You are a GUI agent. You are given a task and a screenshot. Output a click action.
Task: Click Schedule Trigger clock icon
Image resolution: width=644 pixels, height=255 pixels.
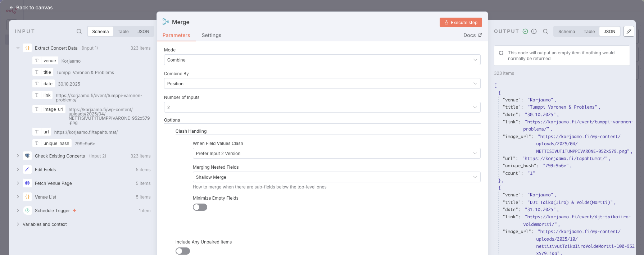[x=27, y=210]
